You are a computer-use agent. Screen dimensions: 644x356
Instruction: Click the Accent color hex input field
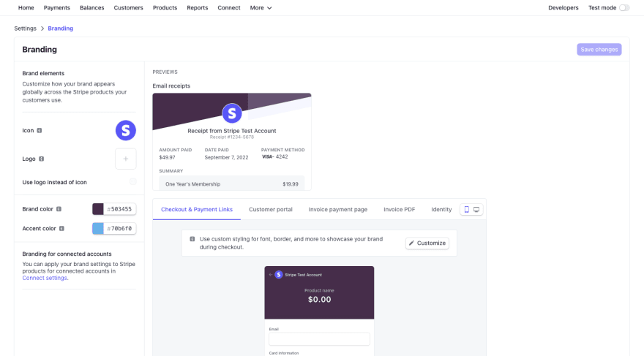pos(119,229)
